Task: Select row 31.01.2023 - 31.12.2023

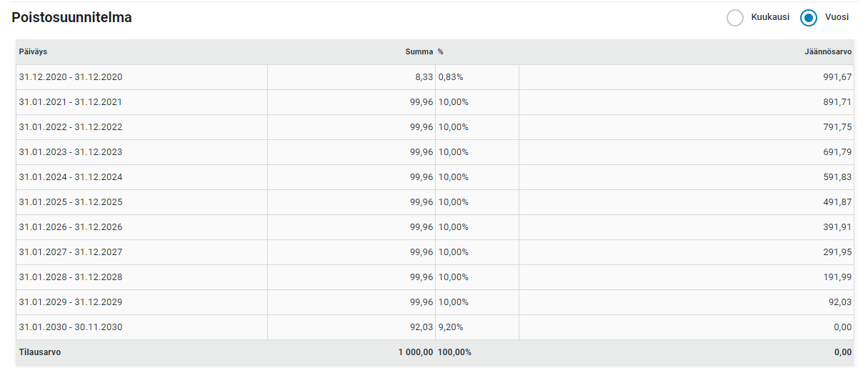Action: (x=71, y=152)
